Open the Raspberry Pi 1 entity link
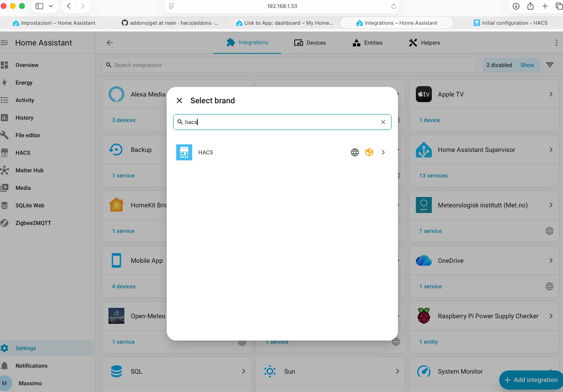 tap(429, 342)
